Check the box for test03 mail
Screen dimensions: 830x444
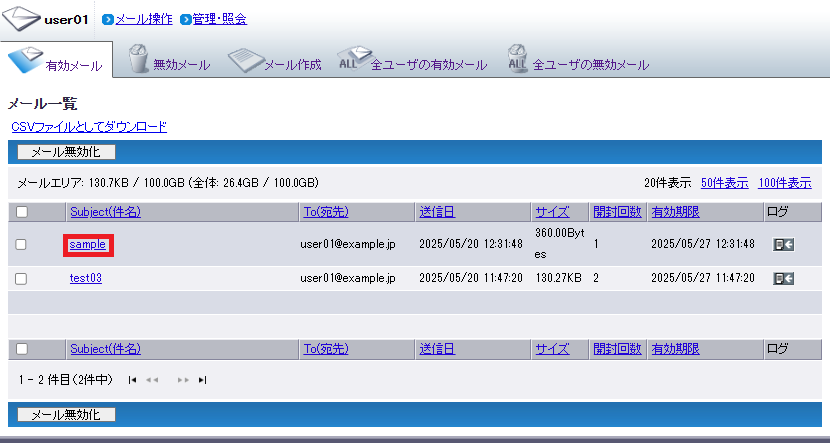[x=22, y=278]
